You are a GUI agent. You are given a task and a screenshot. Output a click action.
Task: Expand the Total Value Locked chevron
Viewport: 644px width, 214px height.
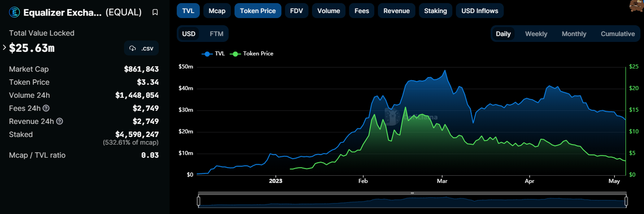(5, 48)
